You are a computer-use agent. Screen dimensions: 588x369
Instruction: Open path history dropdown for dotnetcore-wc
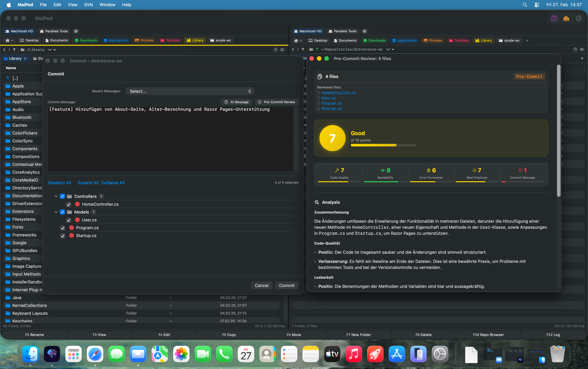[388, 49]
